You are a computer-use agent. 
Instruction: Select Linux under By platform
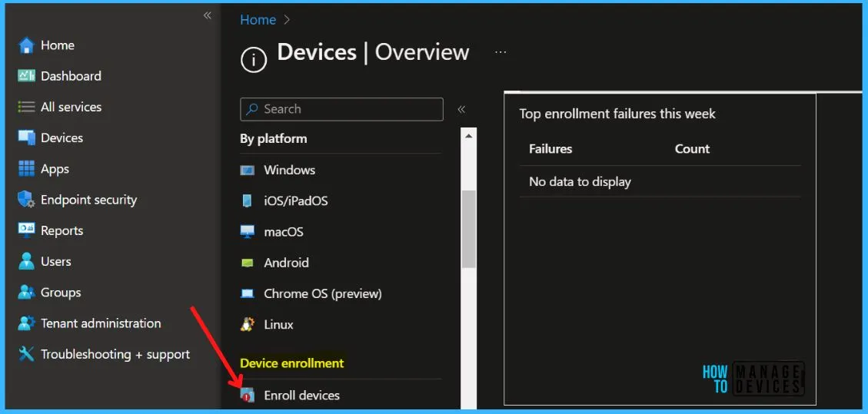pyautogui.click(x=278, y=324)
